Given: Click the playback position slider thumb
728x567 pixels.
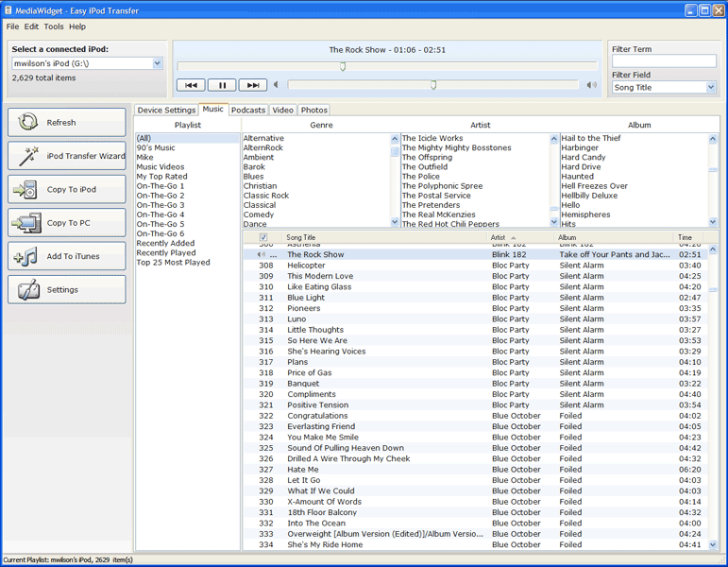Looking at the screenshot, I should 343,66.
